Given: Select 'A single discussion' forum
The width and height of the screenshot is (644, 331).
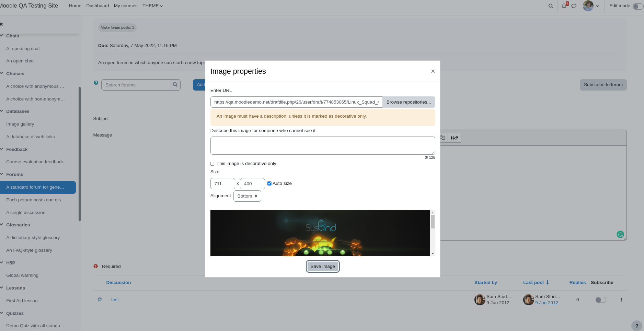Looking at the screenshot, I should coord(26,212).
